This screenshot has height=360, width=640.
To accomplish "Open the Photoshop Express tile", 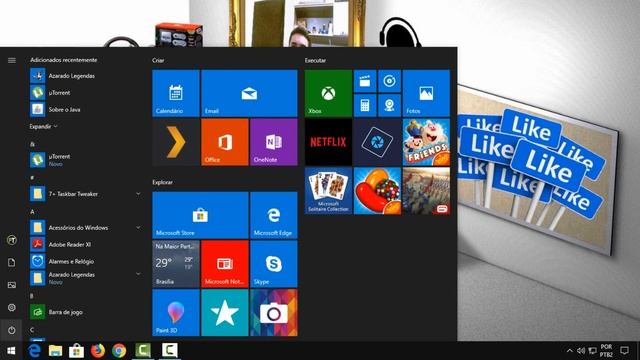I will (377, 142).
